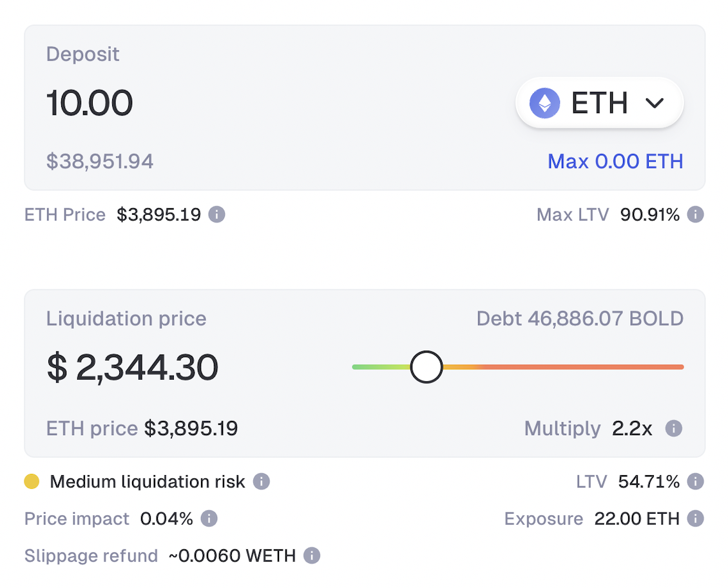Click info icon beside Exposure 22.00 ETH
The height and width of the screenshot is (588, 728).
[695, 518]
